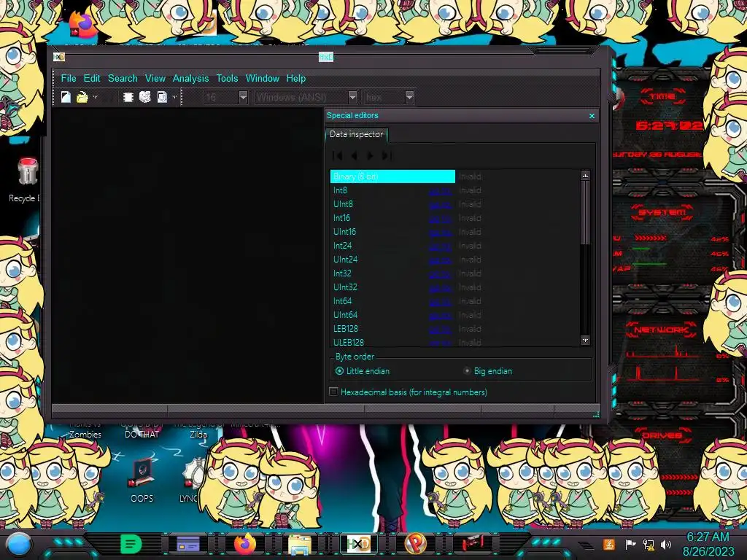This screenshot has width=747, height=560.
Task: Click the last-byte navigation arrow
Action: pos(387,156)
